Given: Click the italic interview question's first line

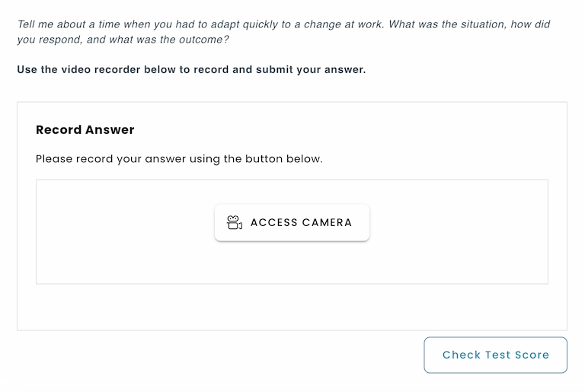Looking at the screenshot, I should pos(283,24).
